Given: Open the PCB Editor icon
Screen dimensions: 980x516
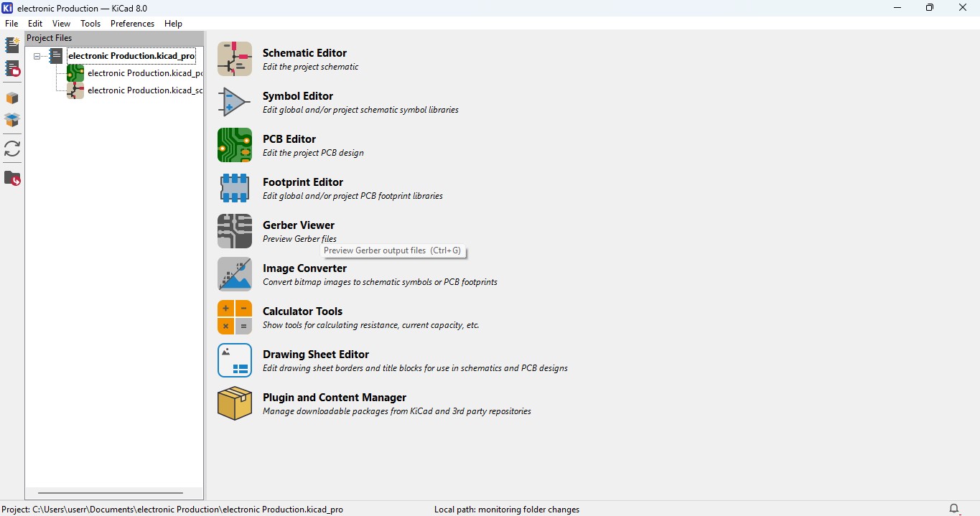Looking at the screenshot, I should 235,145.
